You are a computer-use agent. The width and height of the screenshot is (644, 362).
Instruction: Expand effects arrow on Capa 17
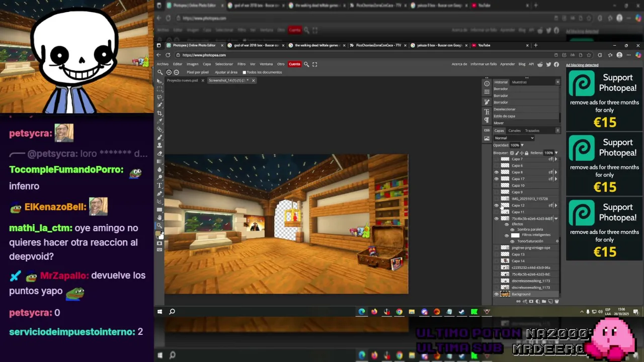click(x=556, y=179)
